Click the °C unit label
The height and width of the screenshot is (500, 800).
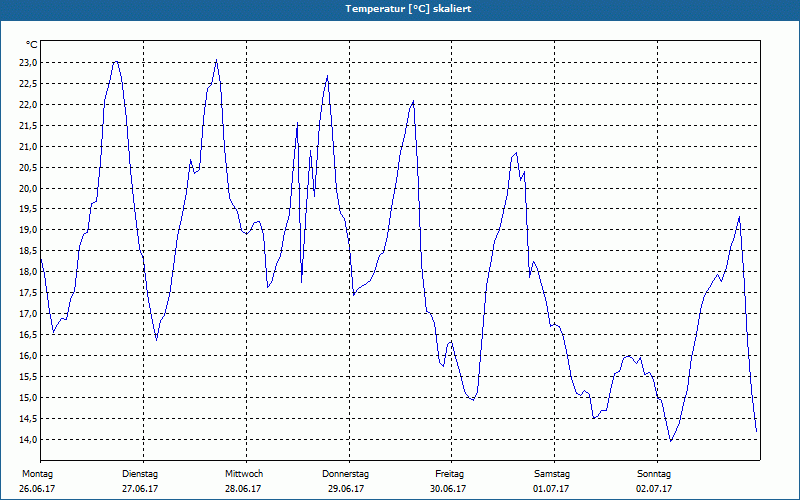click(32, 45)
